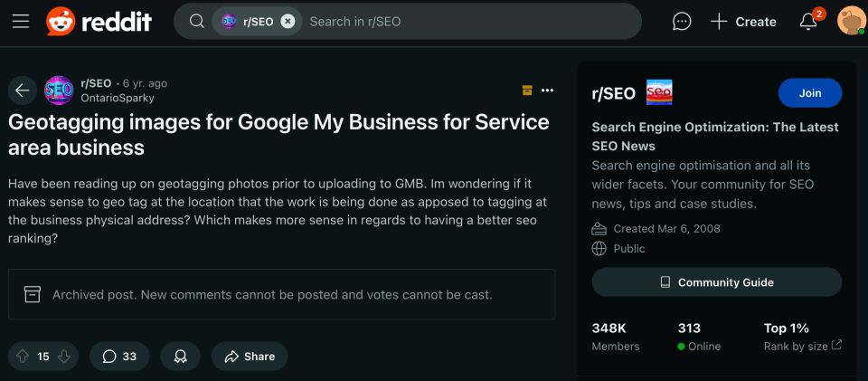This screenshot has height=381, width=868.
Task: Click the downvote arrow
Action: pyautogui.click(x=64, y=356)
